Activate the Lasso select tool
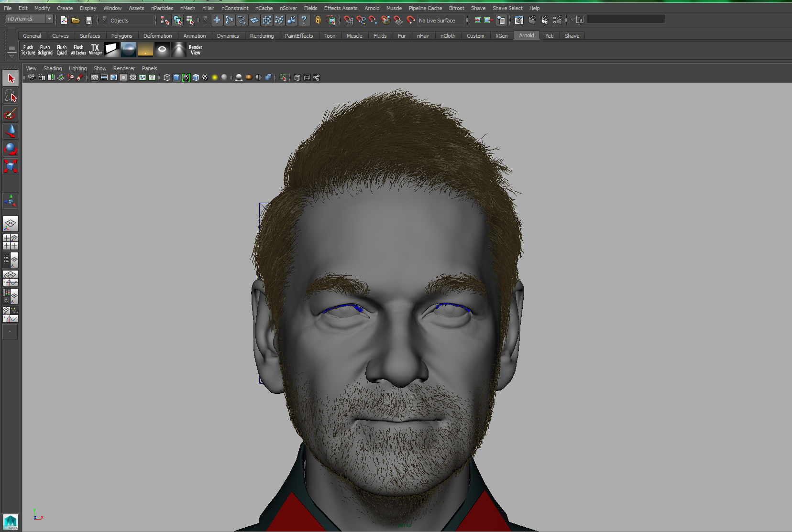Screen dimensions: 792x532 [11, 96]
